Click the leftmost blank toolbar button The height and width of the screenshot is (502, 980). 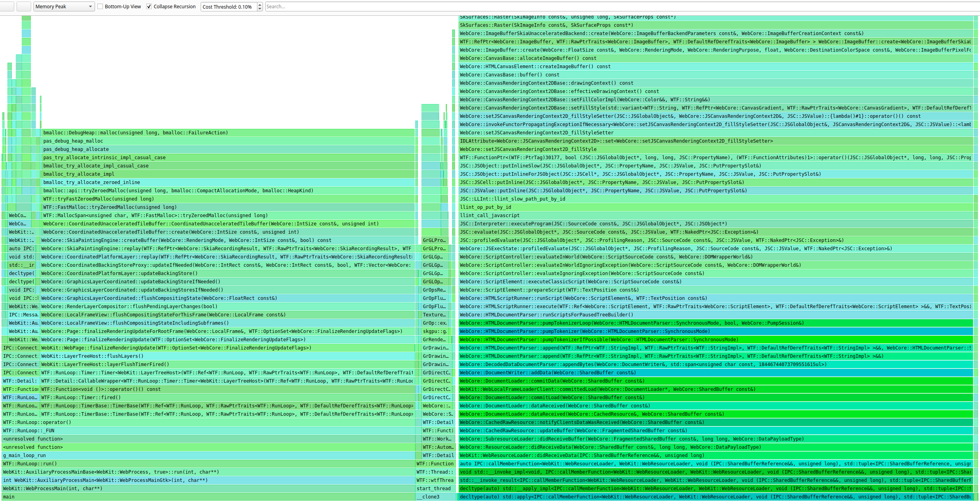coord(7,6)
